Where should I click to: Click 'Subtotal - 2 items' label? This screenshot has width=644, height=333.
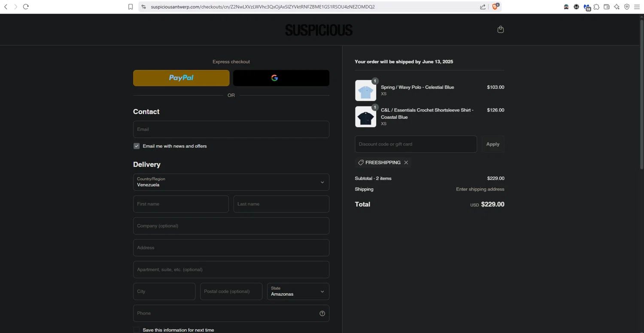pyautogui.click(x=373, y=179)
